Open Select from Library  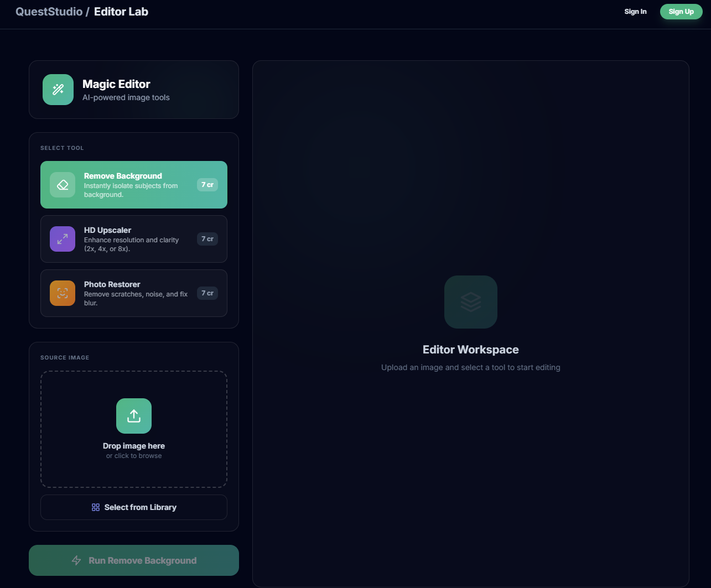point(133,507)
